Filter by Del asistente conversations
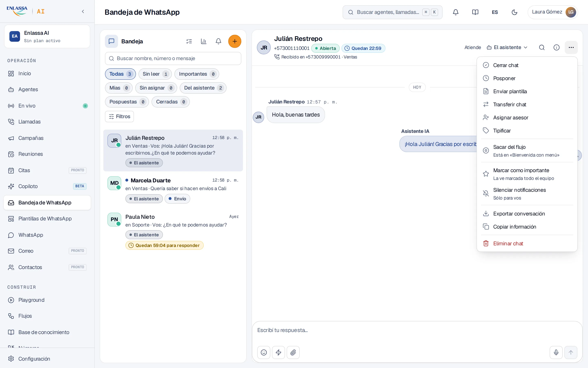This screenshot has height=368, width=588. pos(203,88)
